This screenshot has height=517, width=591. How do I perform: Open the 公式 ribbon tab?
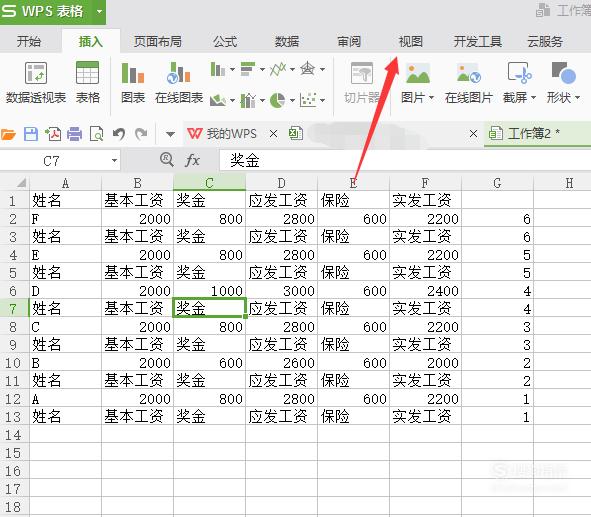click(x=225, y=41)
